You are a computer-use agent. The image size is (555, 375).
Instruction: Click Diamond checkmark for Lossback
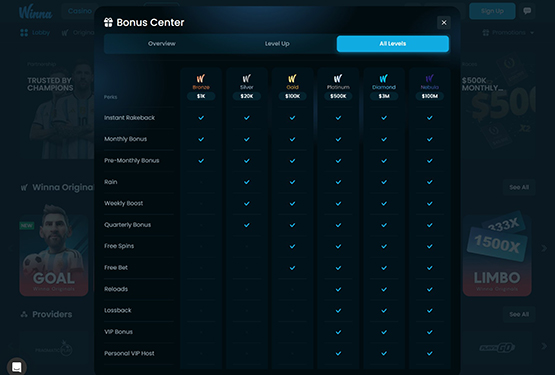384,311
